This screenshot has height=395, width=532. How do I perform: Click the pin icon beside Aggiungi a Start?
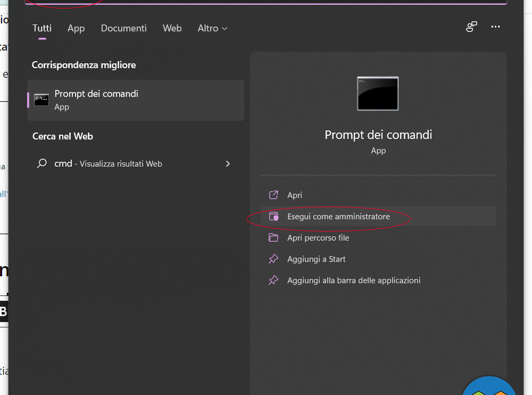click(273, 259)
